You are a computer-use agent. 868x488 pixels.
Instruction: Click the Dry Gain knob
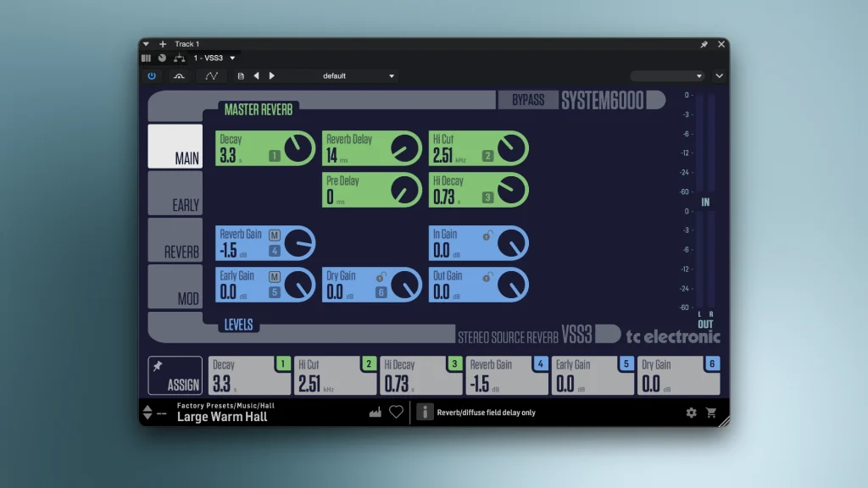coord(405,286)
